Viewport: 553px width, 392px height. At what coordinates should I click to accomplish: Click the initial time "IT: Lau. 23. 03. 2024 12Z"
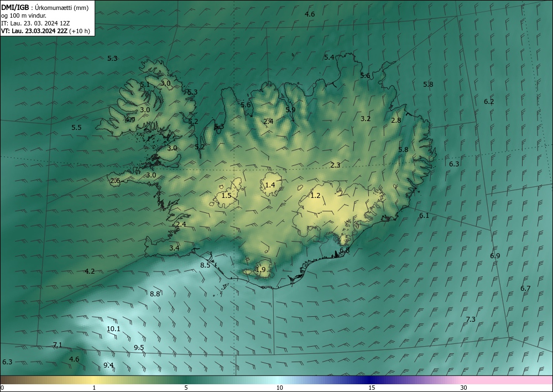pos(35,23)
